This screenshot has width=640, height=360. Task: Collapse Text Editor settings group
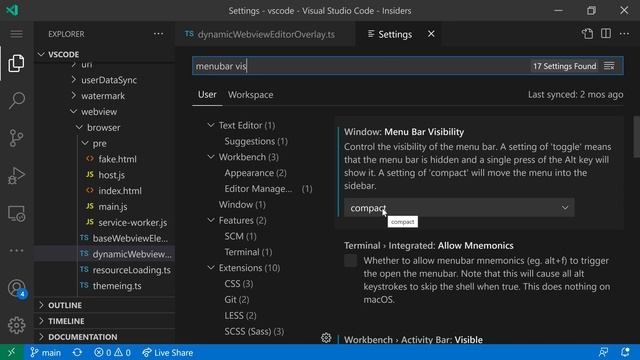point(211,125)
